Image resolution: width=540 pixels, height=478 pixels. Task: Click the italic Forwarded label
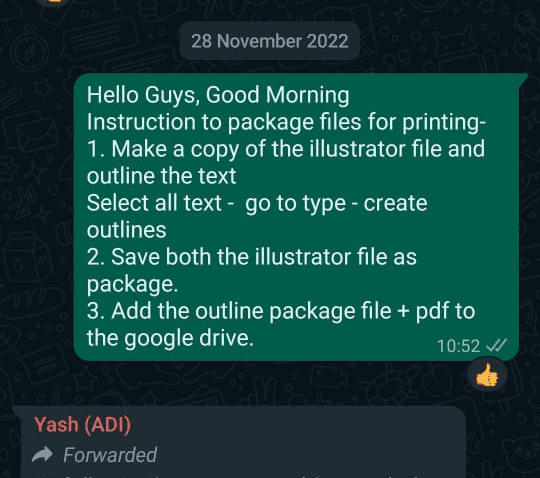(x=110, y=455)
